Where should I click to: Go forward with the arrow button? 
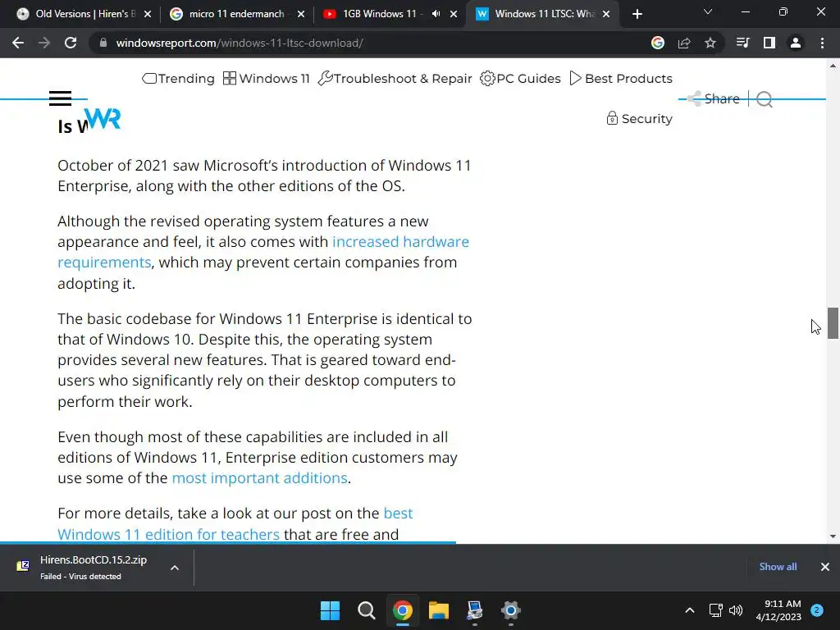pos(44,43)
